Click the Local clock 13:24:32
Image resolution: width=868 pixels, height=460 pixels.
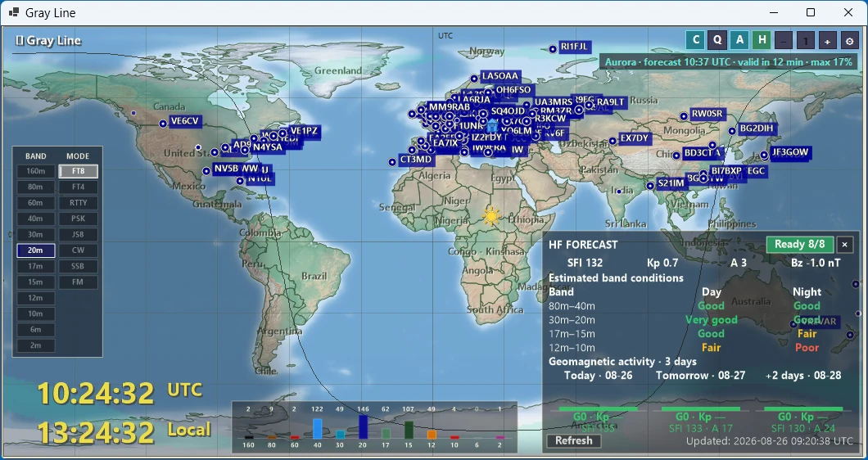click(96, 433)
